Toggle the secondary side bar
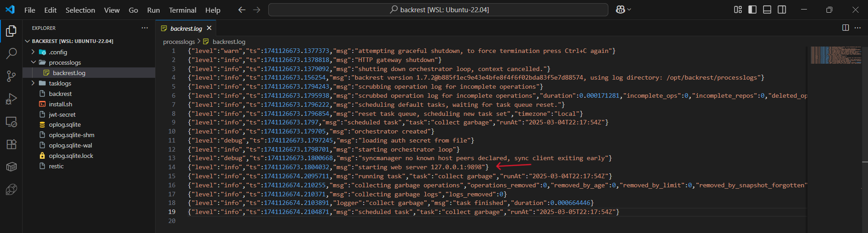This screenshot has width=868, height=233. point(782,10)
